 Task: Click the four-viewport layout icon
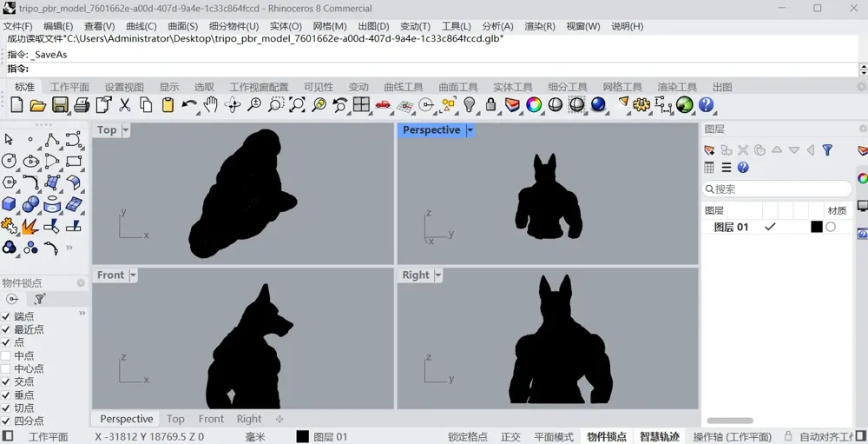click(x=361, y=104)
